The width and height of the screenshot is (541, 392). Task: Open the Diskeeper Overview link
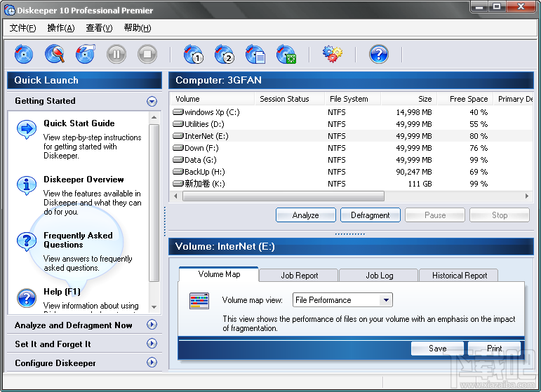tap(84, 180)
